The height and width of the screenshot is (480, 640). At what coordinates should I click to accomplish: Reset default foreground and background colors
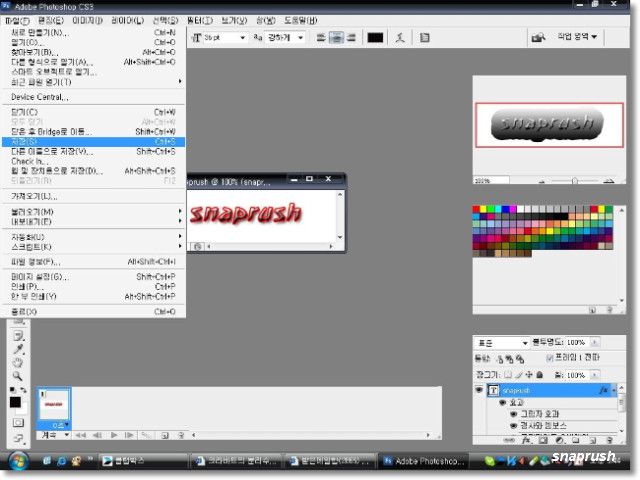(x=13, y=390)
